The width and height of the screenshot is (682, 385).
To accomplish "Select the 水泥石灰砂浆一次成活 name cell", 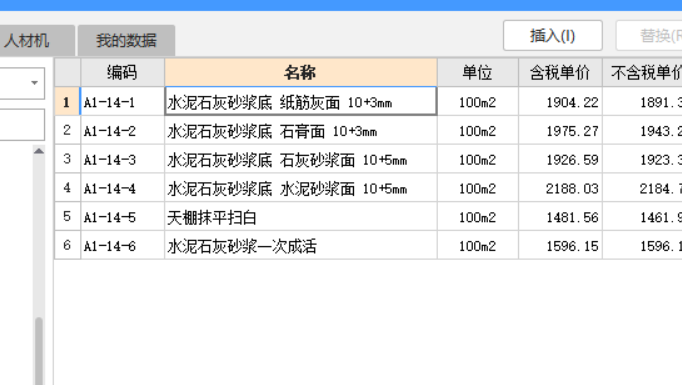I will [301, 245].
